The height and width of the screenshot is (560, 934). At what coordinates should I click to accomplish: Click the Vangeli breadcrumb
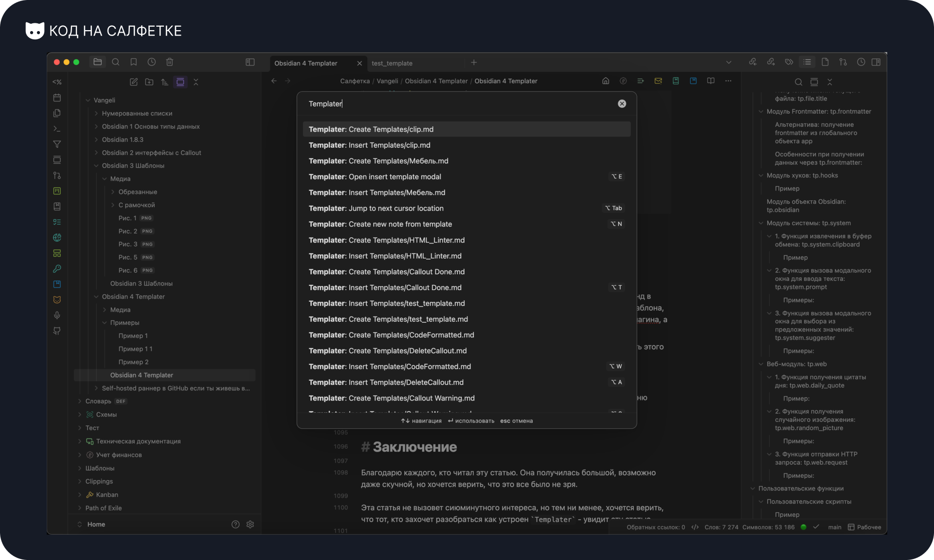click(x=387, y=81)
